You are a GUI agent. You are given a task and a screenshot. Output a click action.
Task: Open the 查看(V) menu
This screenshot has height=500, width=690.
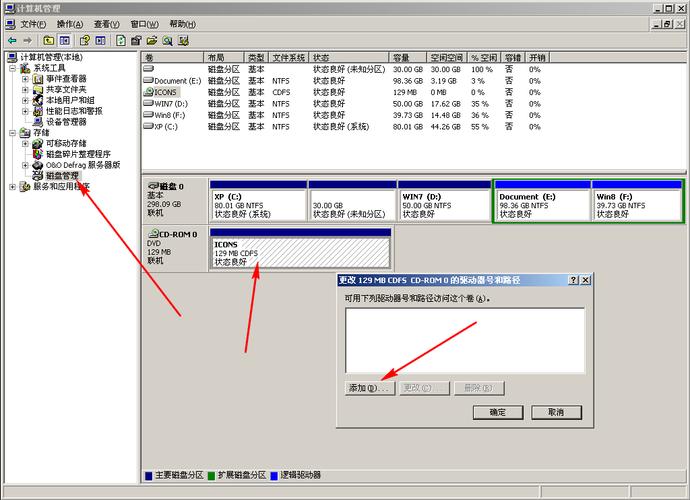coord(107,23)
